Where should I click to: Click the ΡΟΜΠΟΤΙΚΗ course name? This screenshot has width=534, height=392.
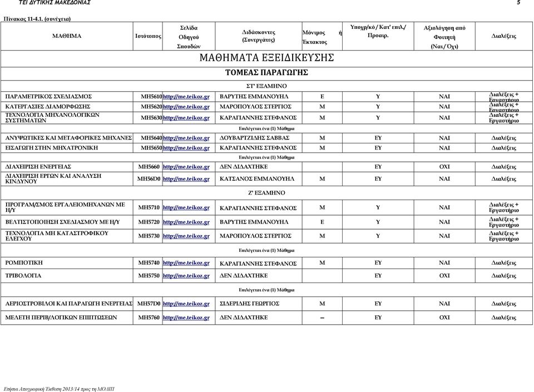(24, 263)
